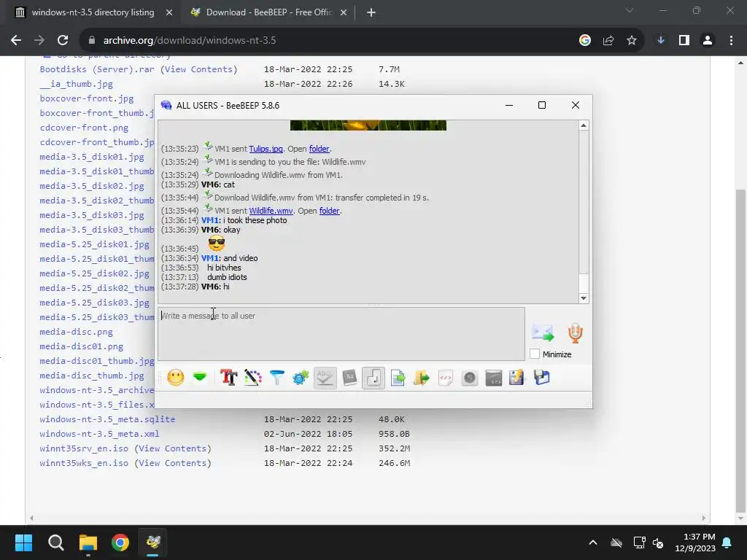Open windows-nt-3.5_meta.xml link
This screenshot has height=560, width=747.
click(99, 434)
